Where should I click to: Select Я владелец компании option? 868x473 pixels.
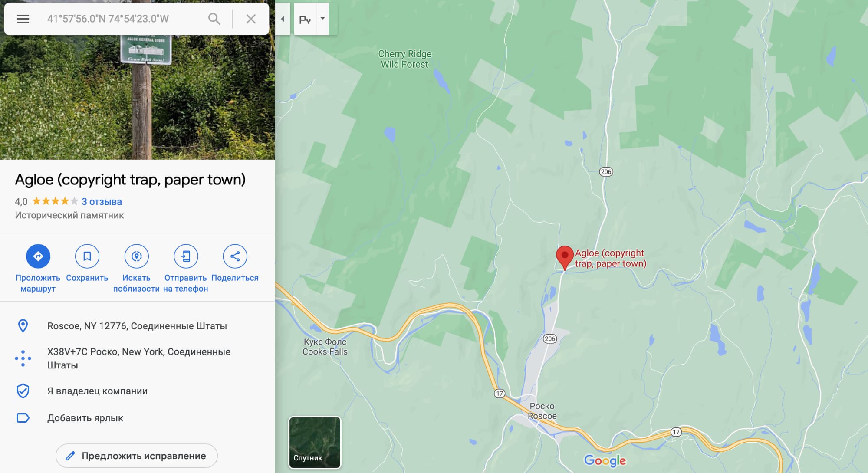(x=137, y=391)
